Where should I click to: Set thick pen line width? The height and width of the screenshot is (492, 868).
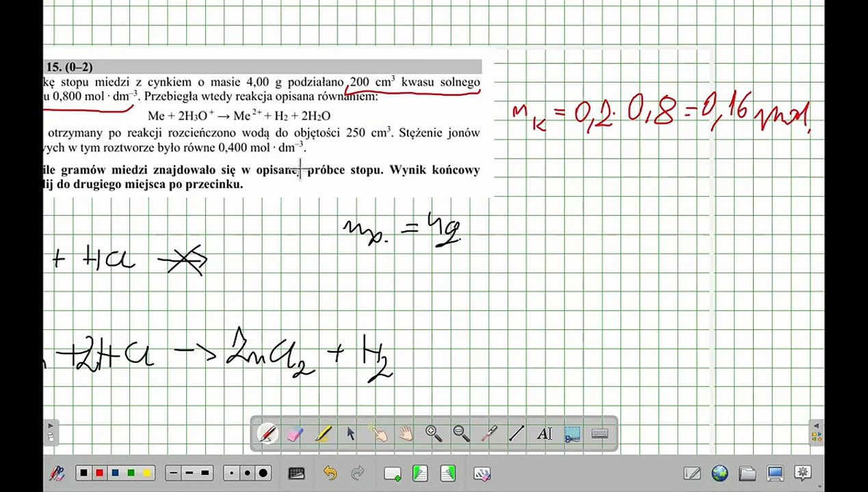pyautogui.click(x=205, y=473)
